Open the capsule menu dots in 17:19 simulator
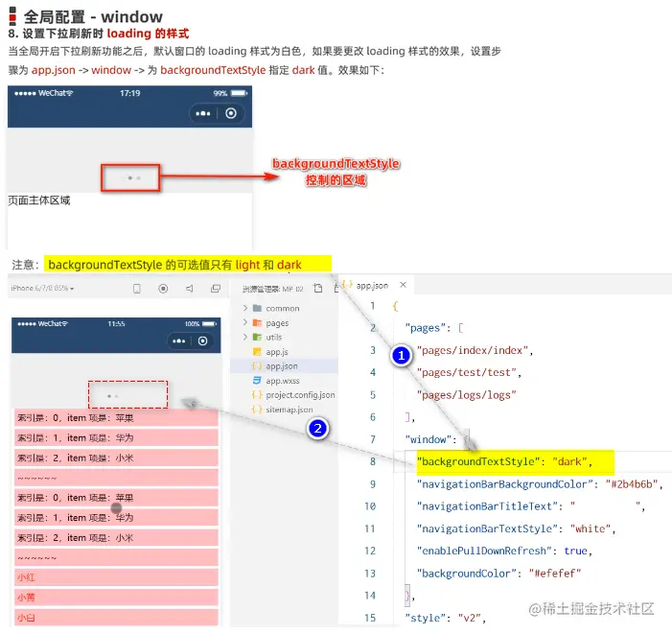 click(202, 113)
